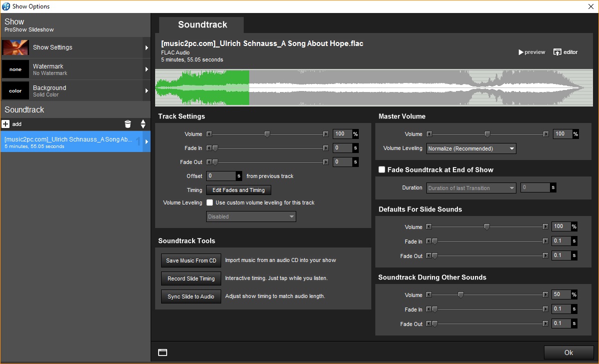Click Other Sounds Fade Out value field
The height and width of the screenshot is (364, 599).
[x=561, y=323]
